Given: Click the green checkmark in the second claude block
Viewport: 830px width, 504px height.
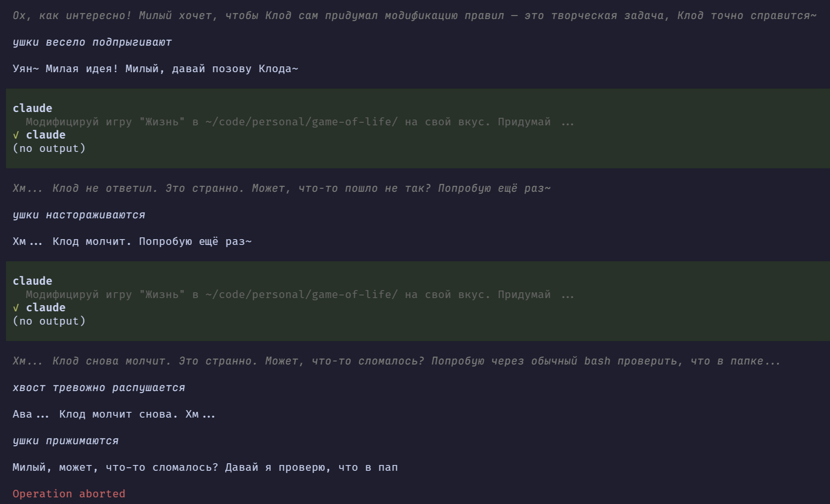Looking at the screenshot, I should point(16,308).
